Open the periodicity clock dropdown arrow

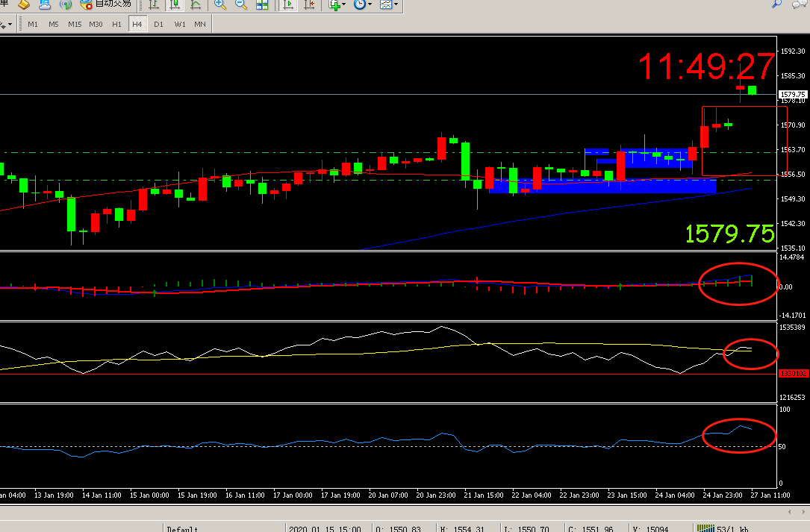click(x=370, y=4)
